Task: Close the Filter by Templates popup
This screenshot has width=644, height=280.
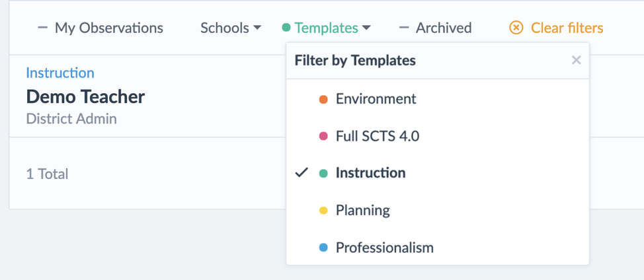Action: 576,60
